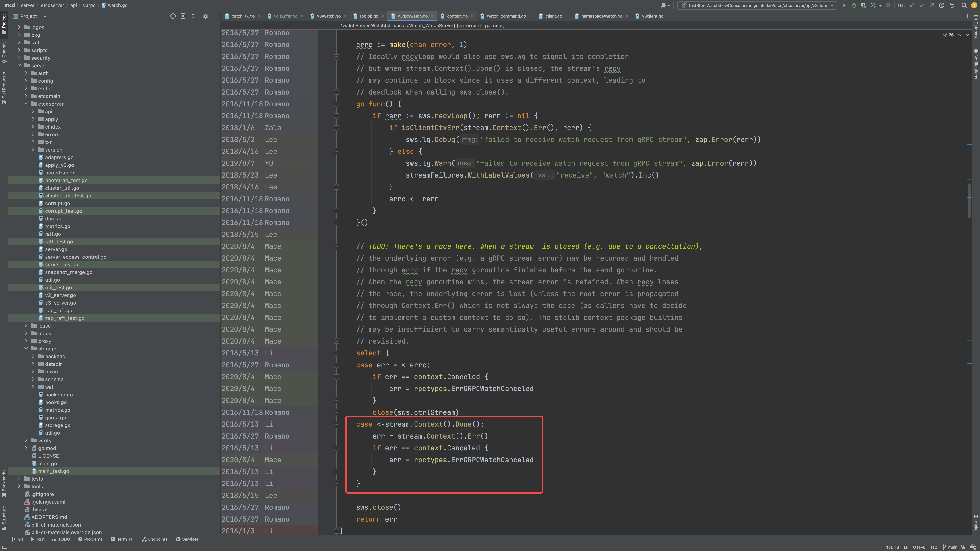980x551 pixels.
Task: Collapse the server folder
Action: tap(19, 65)
